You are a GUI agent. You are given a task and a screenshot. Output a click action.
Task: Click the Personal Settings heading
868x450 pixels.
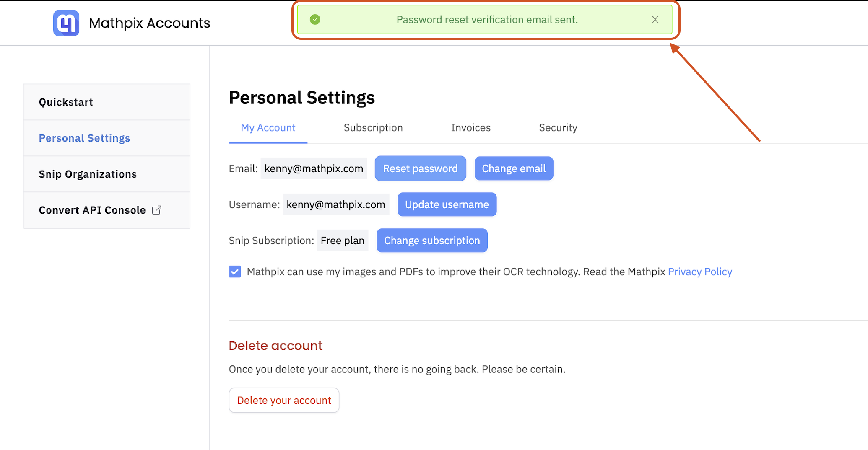[302, 98]
